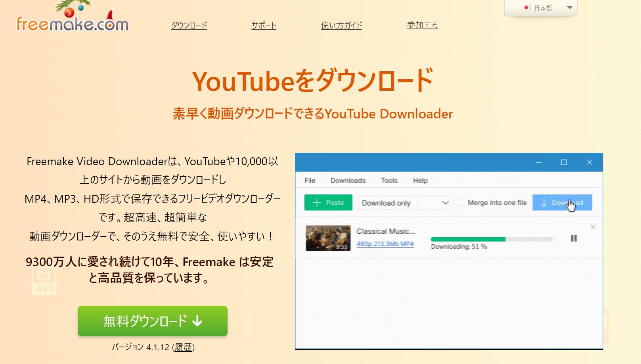This screenshot has height=364, width=641.
Task: Click the YouTubeをダウンロード heading
Action: click(x=313, y=81)
